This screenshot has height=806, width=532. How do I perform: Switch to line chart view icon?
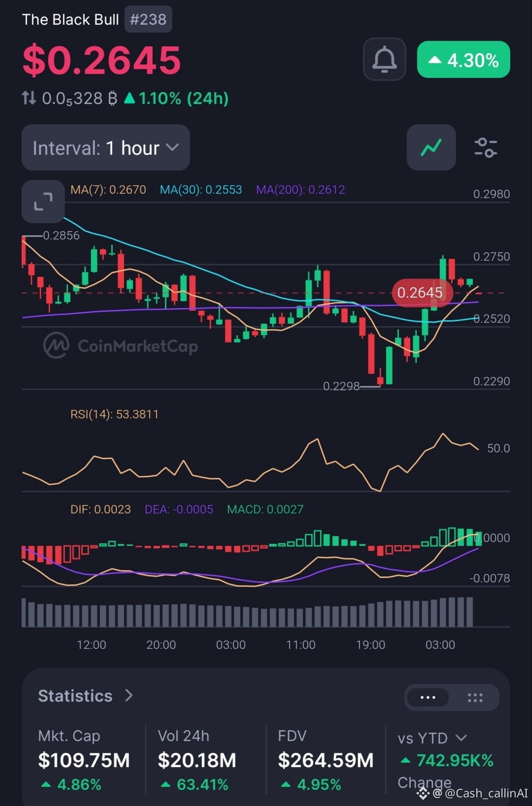(431, 147)
